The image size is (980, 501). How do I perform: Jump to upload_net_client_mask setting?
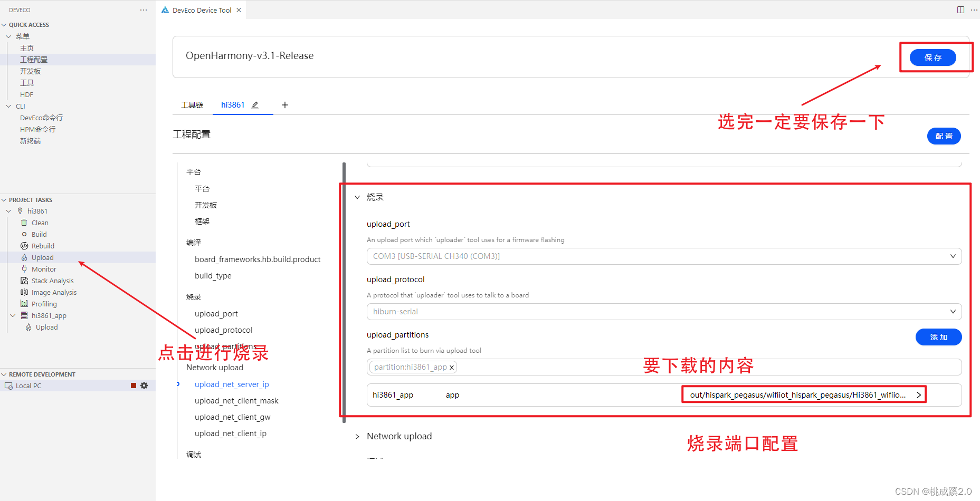[x=236, y=401]
